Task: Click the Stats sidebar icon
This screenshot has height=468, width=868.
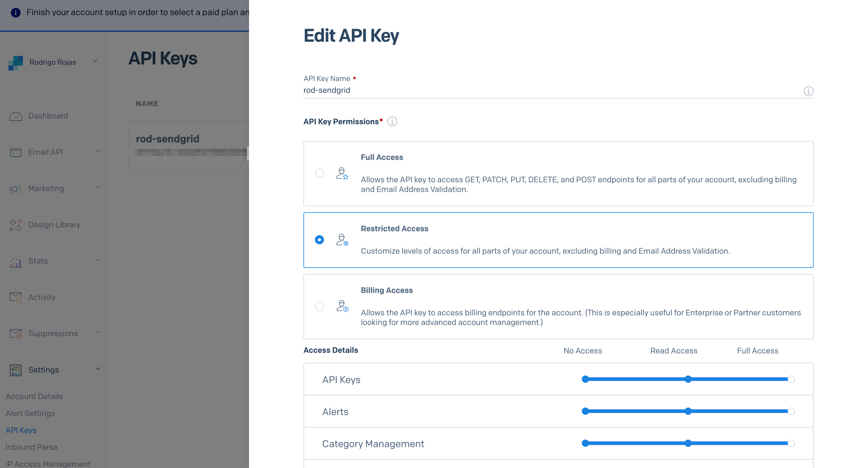Action: [15, 261]
